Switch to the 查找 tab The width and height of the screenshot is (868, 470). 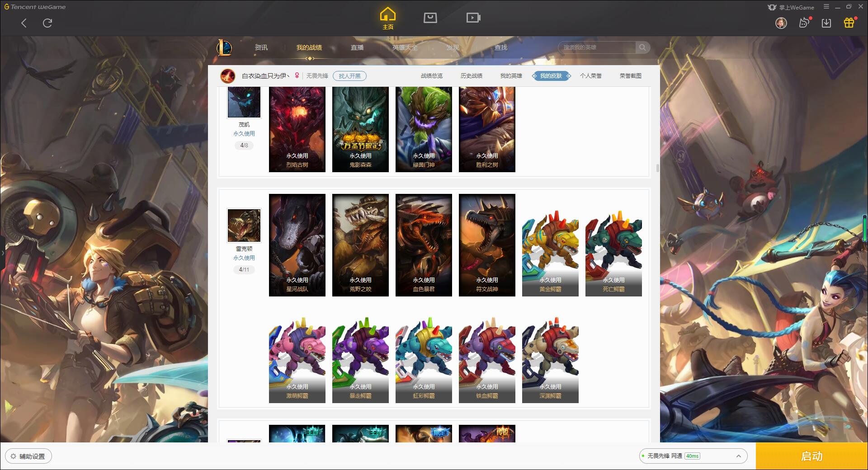(501, 47)
